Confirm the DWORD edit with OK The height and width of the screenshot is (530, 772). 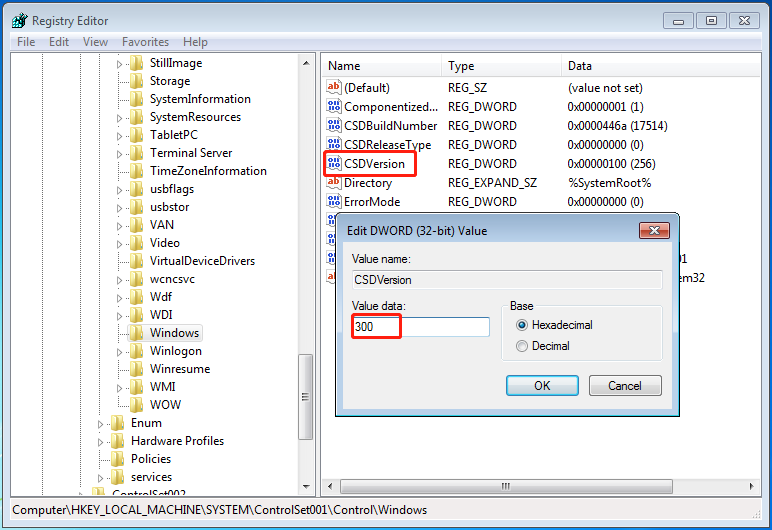pyautogui.click(x=542, y=385)
